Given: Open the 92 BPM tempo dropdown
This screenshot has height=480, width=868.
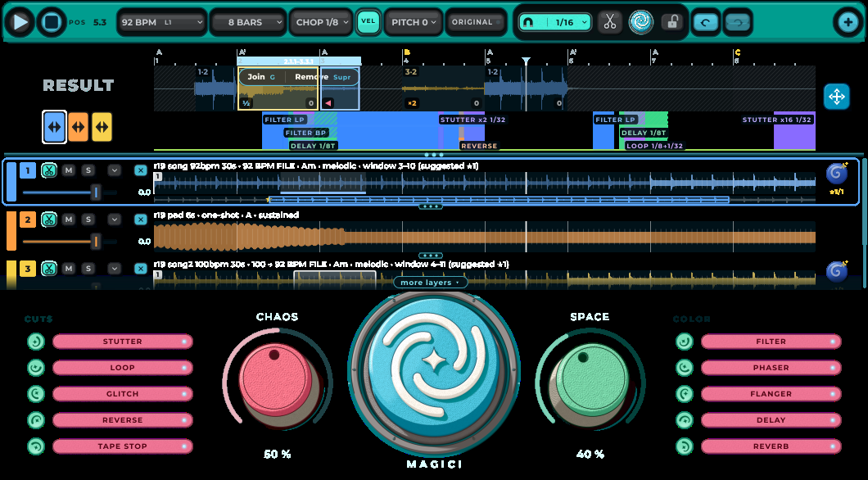Looking at the screenshot, I should point(161,22).
